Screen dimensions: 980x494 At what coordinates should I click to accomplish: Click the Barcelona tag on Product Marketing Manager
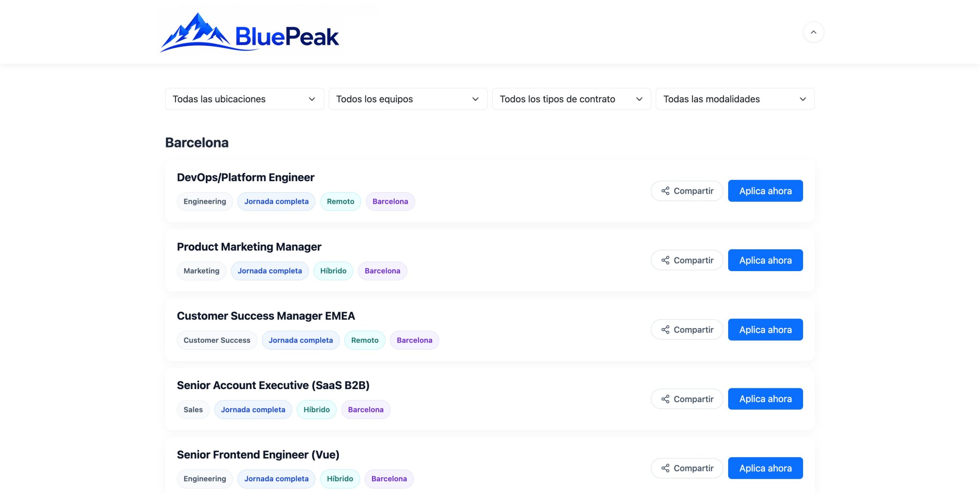(x=382, y=271)
